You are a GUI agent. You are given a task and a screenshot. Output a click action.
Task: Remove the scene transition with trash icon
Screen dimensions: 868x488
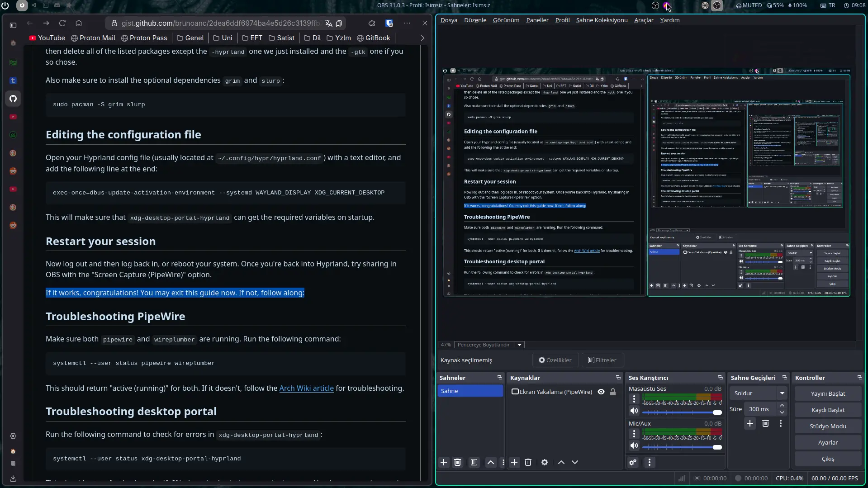[x=765, y=423]
